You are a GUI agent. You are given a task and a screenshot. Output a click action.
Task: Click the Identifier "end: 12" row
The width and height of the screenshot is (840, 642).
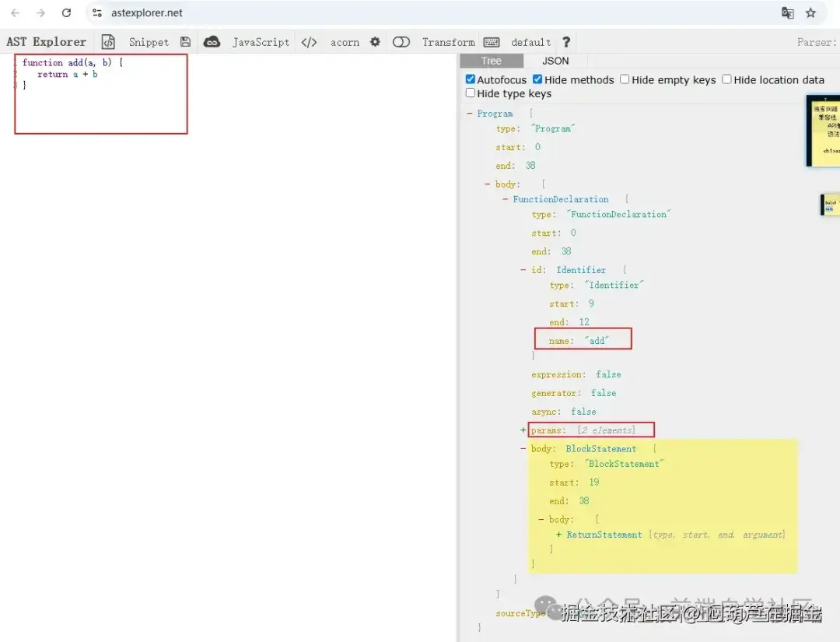[x=569, y=322]
